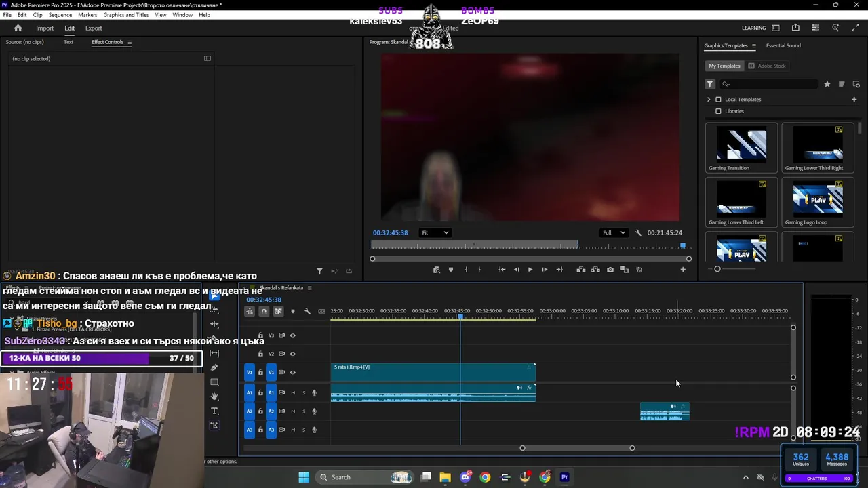This screenshot has height=488, width=868.
Task: Open the Graphics and Titles menu
Action: click(126, 14)
